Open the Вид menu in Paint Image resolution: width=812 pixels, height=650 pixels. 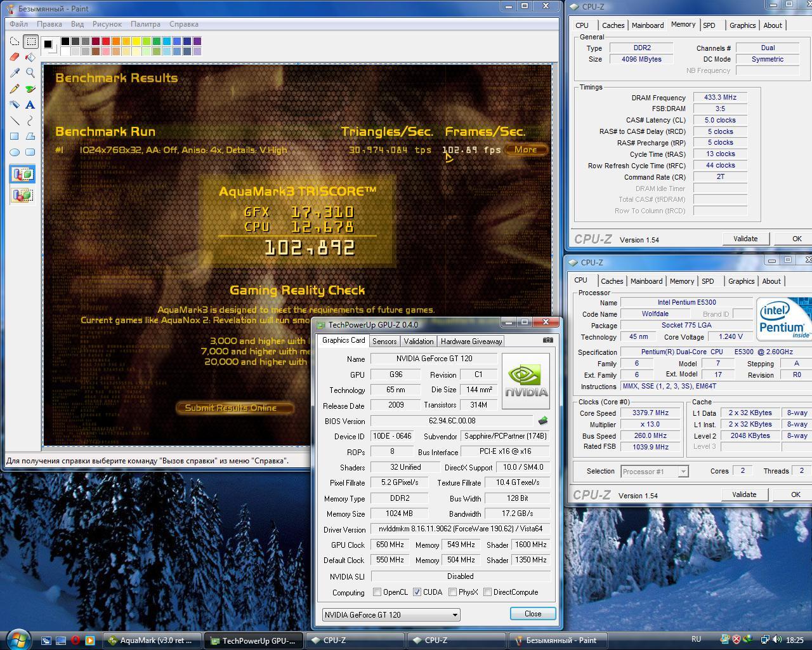[77, 24]
